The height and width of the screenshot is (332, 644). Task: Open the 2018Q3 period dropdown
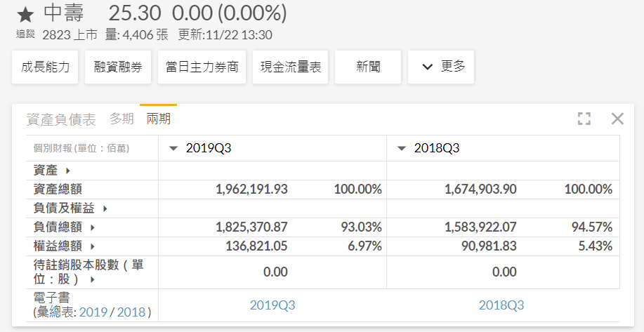(x=402, y=148)
